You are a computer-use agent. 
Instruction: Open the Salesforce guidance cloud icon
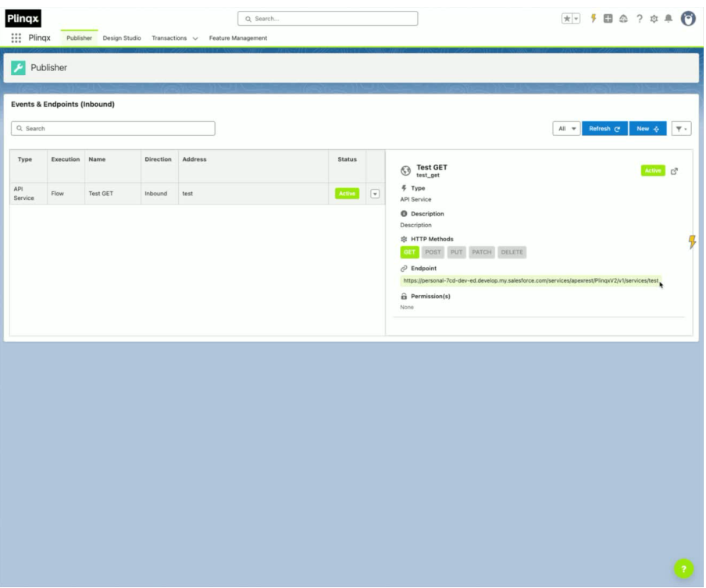[623, 19]
